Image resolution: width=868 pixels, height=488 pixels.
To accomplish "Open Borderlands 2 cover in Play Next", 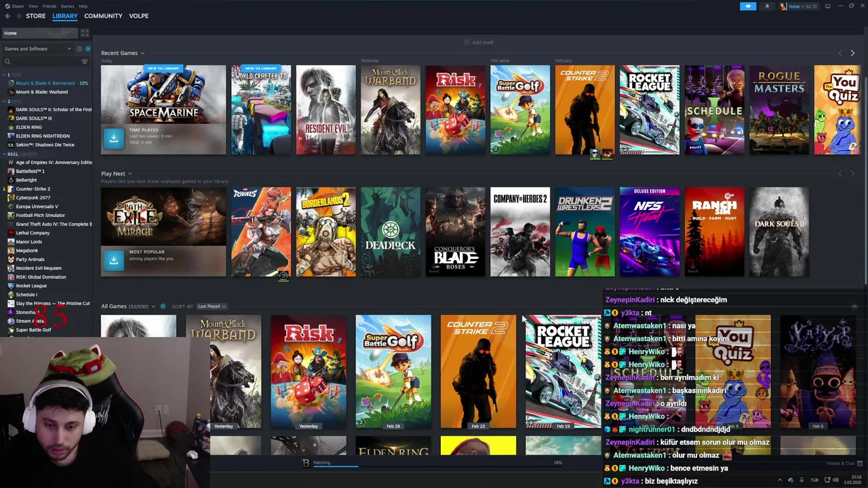I will click(325, 232).
